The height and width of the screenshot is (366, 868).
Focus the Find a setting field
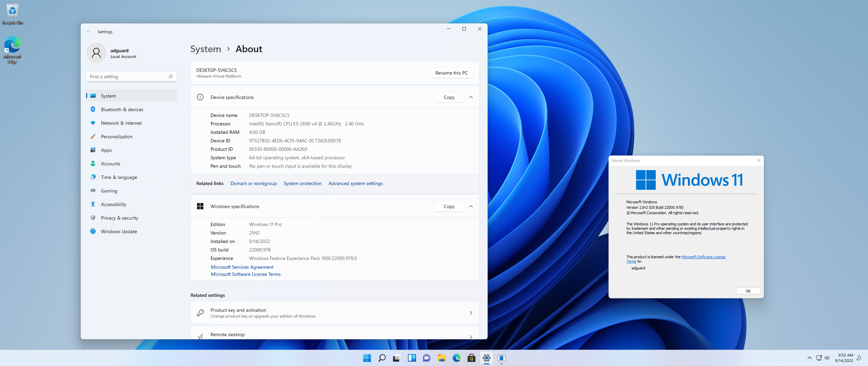point(132,77)
